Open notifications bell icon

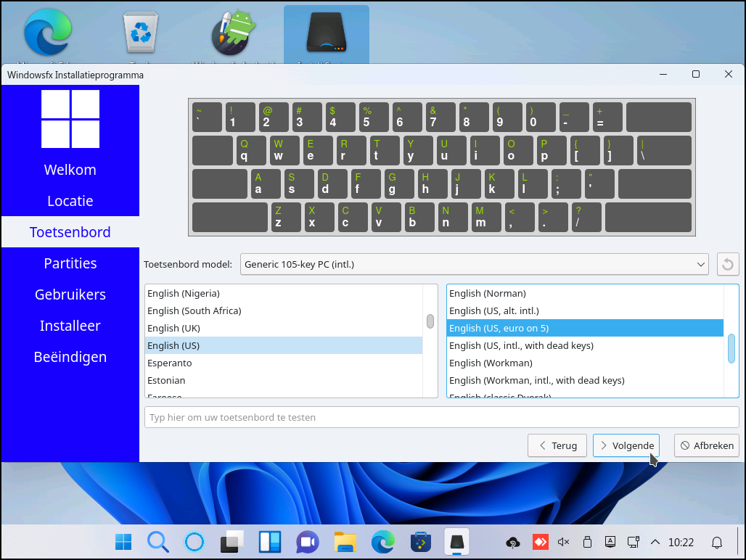(x=717, y=543)
